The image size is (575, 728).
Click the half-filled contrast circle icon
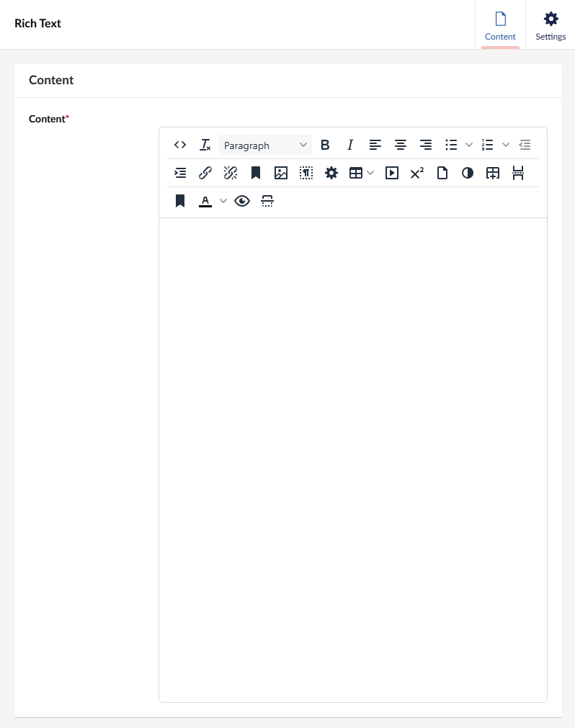pyautogui.click(x=468, y=173)
